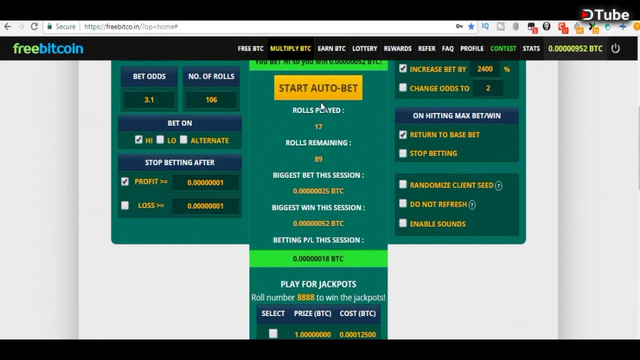Click the teal circular extension icon
The image size is (640, 360).
pyautogui.click(x=608, y=27)
